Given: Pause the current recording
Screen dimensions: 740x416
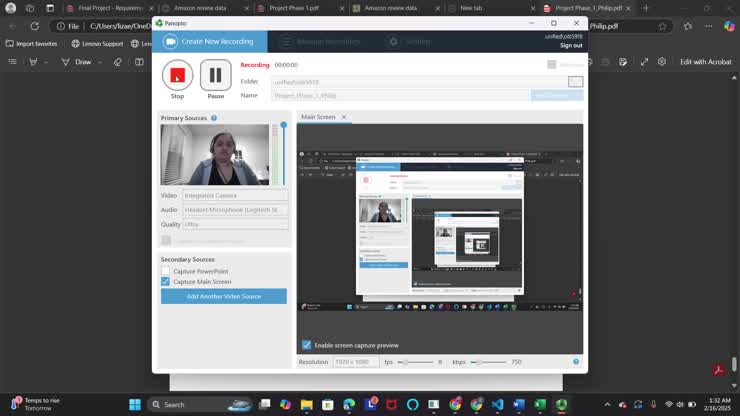Looking at the screenshot, I should [x=215, y=75].
